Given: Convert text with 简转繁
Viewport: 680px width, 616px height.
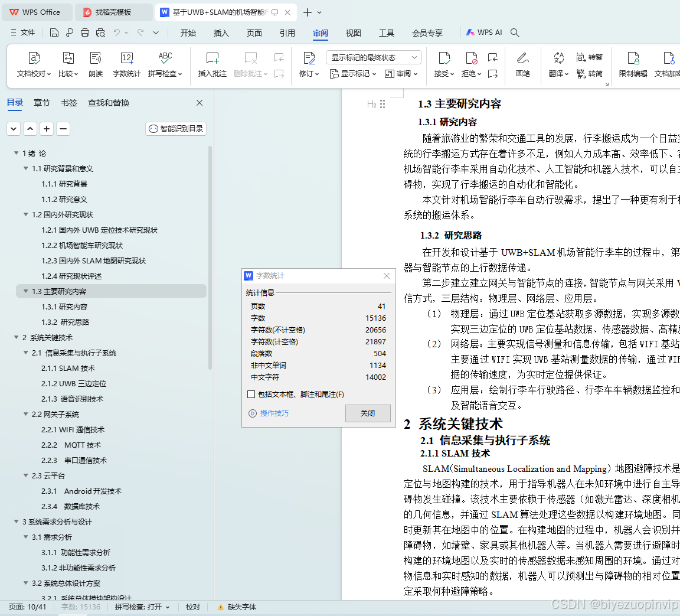Looking at the screenshot, I should click(x=590, y=57).
